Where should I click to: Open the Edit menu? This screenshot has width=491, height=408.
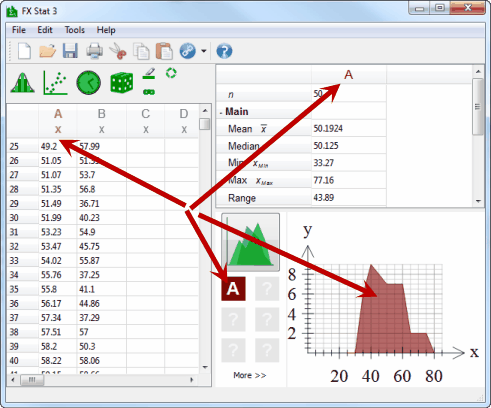45,30
